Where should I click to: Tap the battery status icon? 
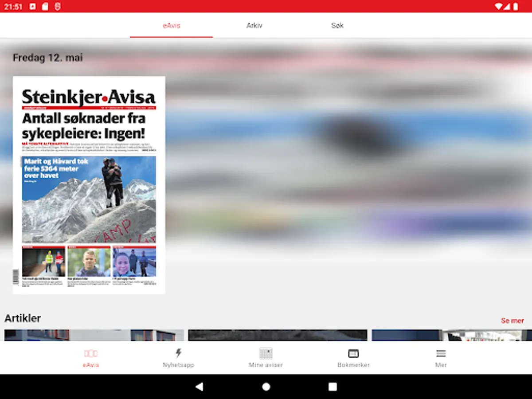[516, 6]
